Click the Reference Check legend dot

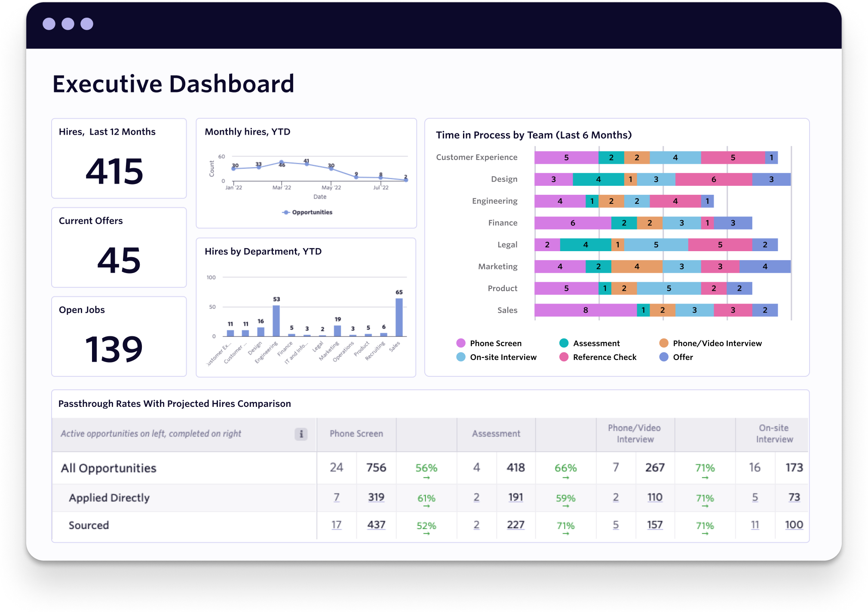point(564,357)
